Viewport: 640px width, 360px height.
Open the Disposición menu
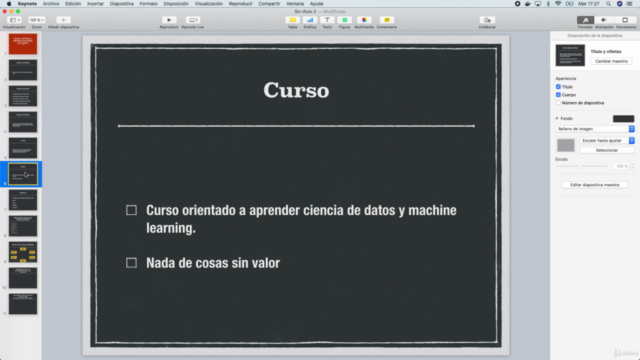click(x=176, y=4)
